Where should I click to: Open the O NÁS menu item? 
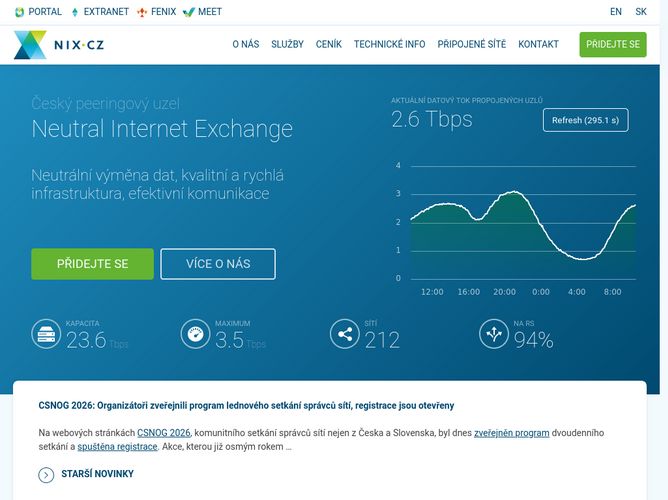[246, 44]
